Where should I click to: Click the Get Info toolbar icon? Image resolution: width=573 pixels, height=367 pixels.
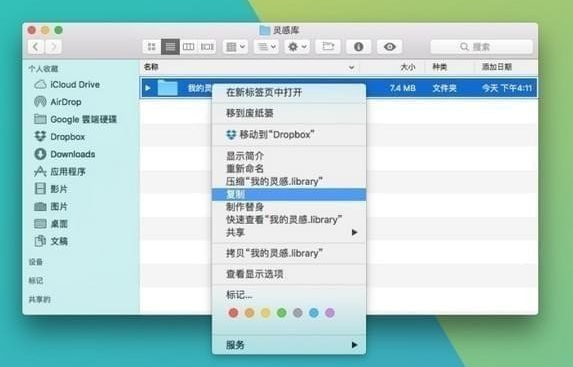358,47
